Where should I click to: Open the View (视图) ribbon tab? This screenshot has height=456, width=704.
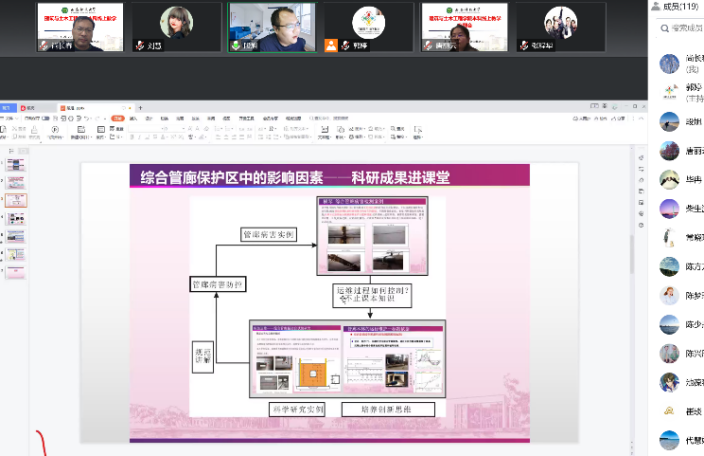coord(226,118)
